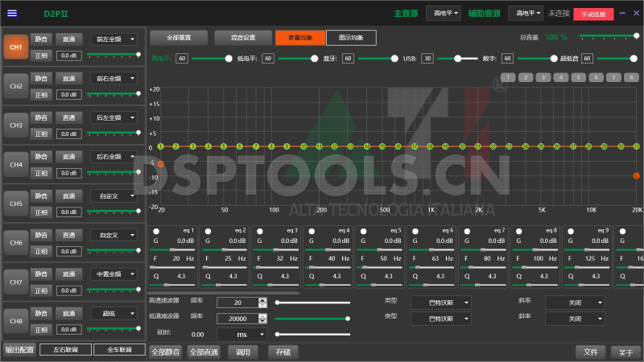This screenshot has height=362, width=644.
Task: Select EQ node 31 on the graph
Action: (x=636, y=146)
